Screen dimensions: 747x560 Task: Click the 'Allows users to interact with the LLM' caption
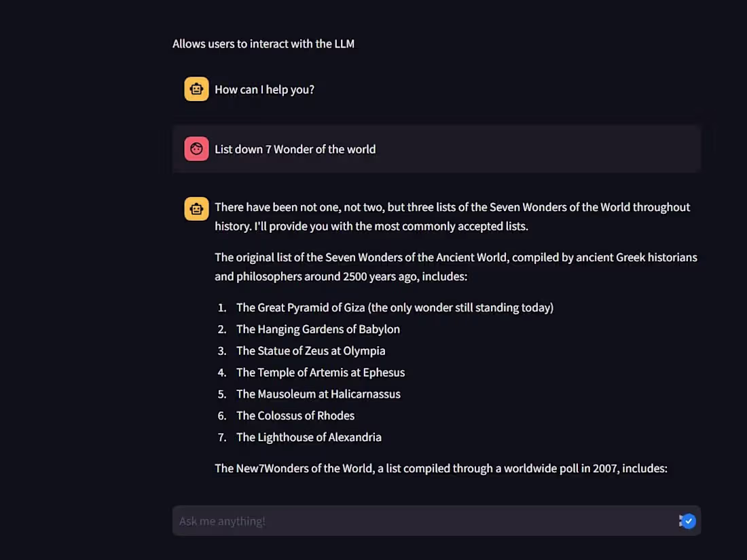(263, 44)
